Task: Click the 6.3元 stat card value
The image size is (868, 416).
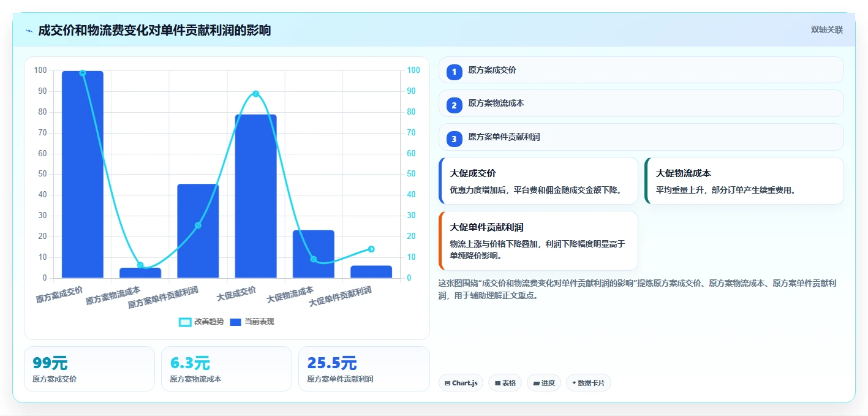Action: pos(190,363)
